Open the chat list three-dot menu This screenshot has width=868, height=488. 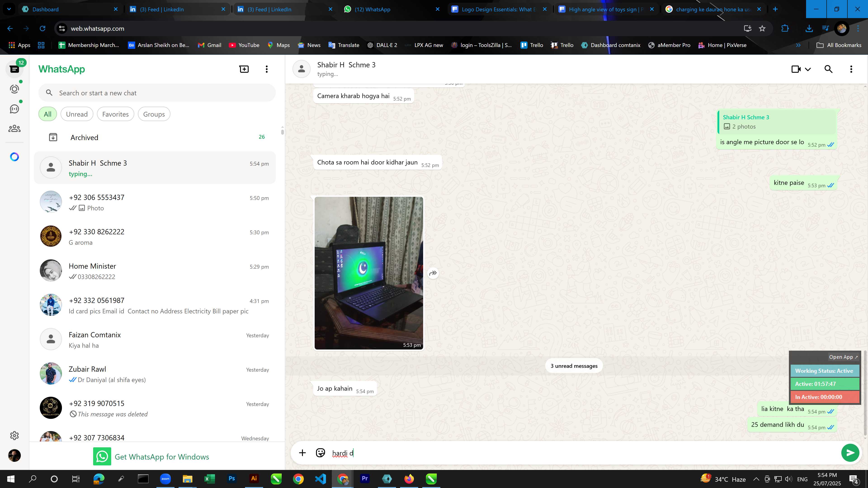[x=267, y=69]
